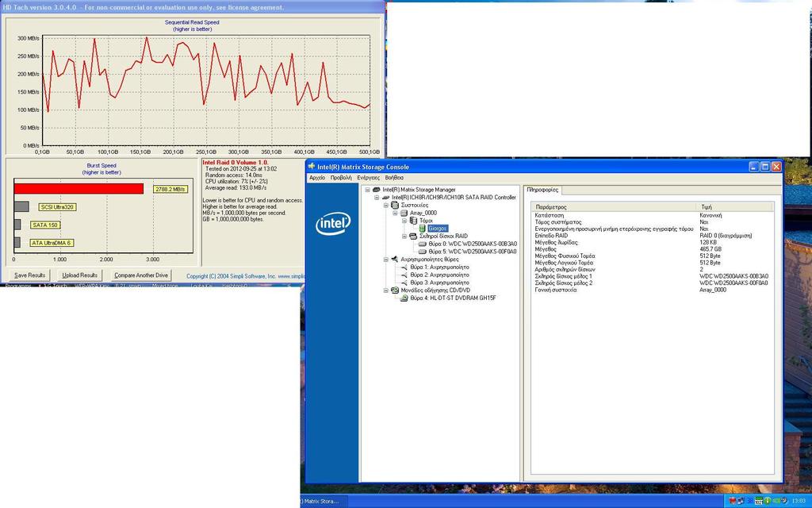Click the Συστοιχίες arrays icon
Screen dimensions: 812x508
(395, 206)
